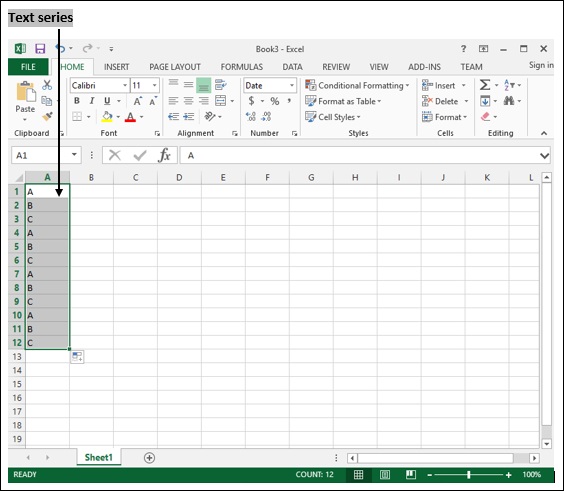Add a new sheet with plus icon
The width and height of the screenshot is (564, 491).
click(x=149, y=458)
